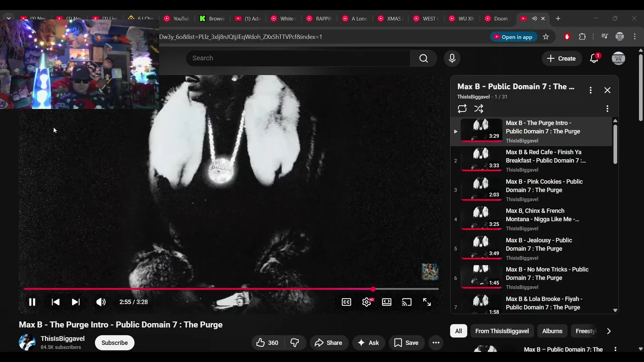Select From ThisIsBiggavel filter chip

tap(502, 331)
